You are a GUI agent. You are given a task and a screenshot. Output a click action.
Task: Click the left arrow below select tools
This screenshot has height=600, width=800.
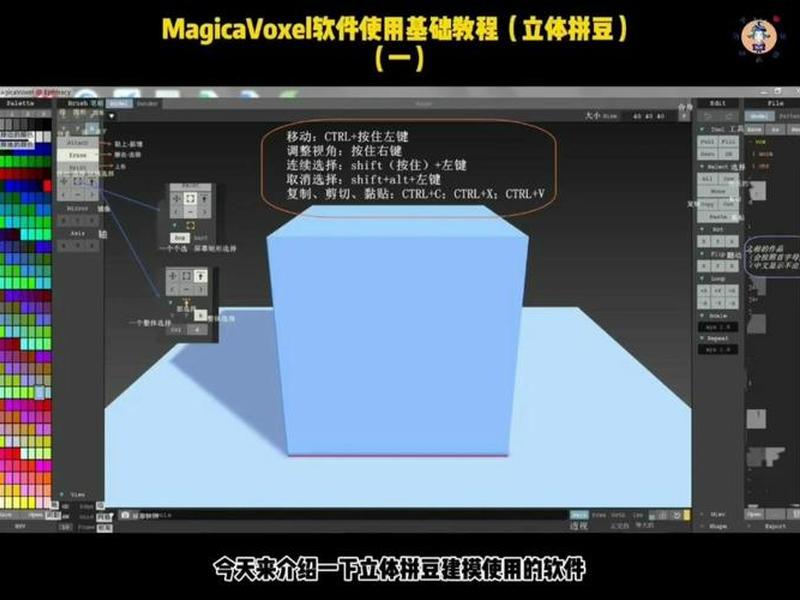click(x=64, y=194)
